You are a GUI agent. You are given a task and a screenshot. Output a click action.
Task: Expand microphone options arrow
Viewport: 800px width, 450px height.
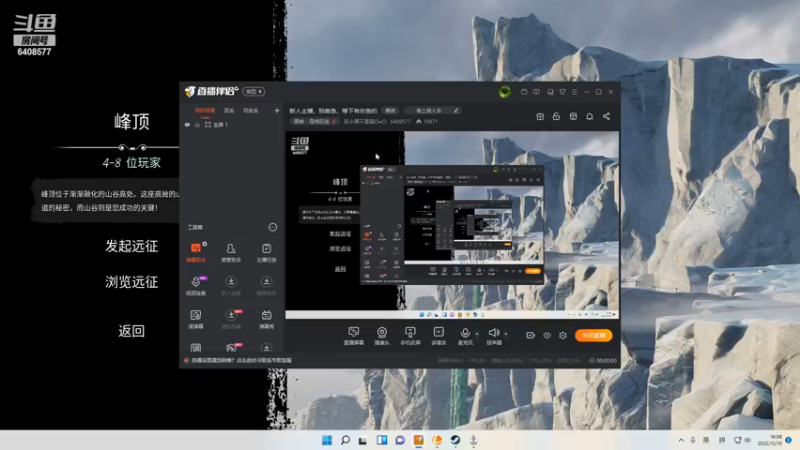pos(477,334)
